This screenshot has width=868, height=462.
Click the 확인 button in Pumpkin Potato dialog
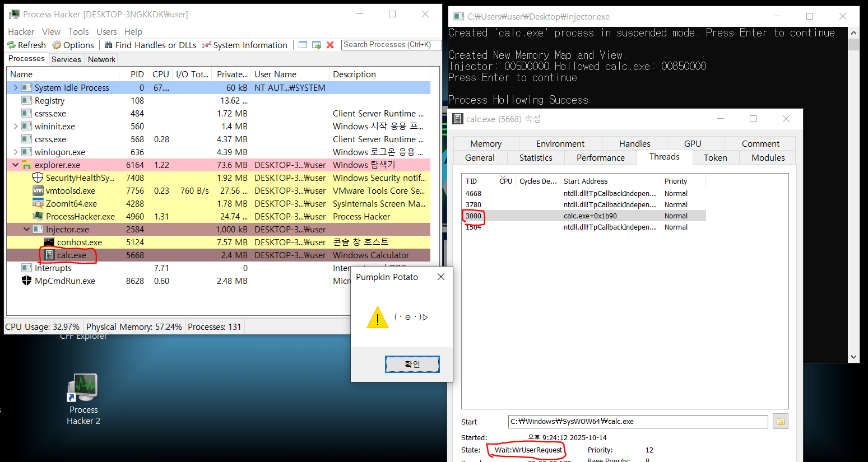tap(412, 364)
